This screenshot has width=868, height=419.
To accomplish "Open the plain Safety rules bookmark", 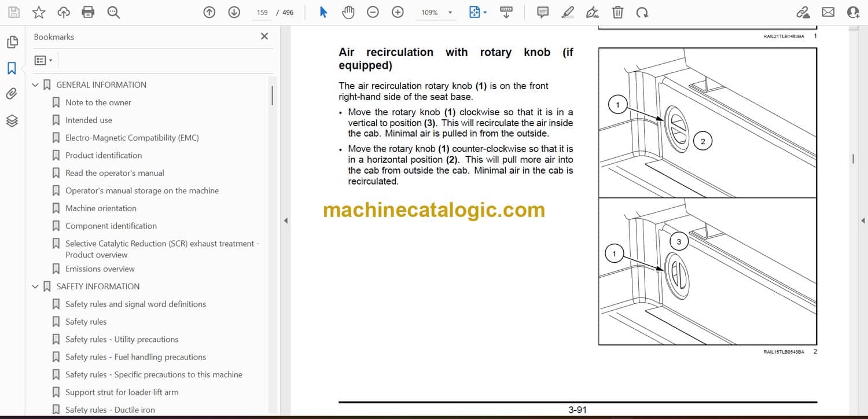I will [x=86, y=322].
